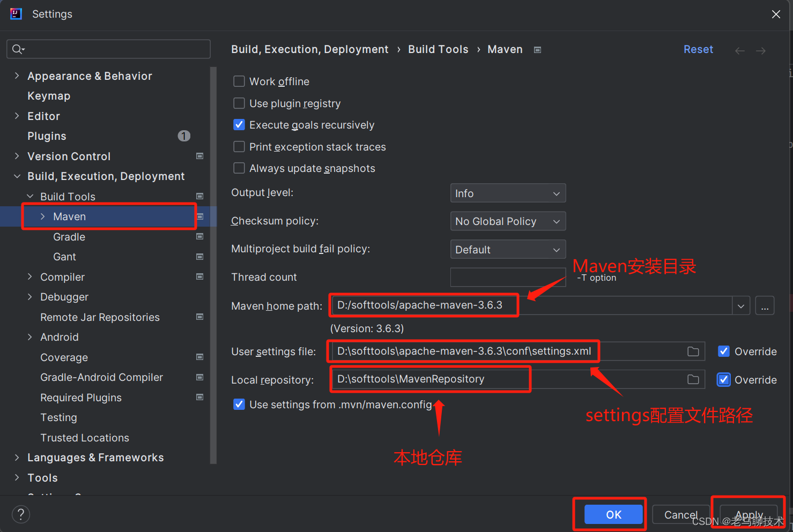Expand Appearance & Behavior section
This screenshot has height=532, width=793.
[x=17, y=76]
